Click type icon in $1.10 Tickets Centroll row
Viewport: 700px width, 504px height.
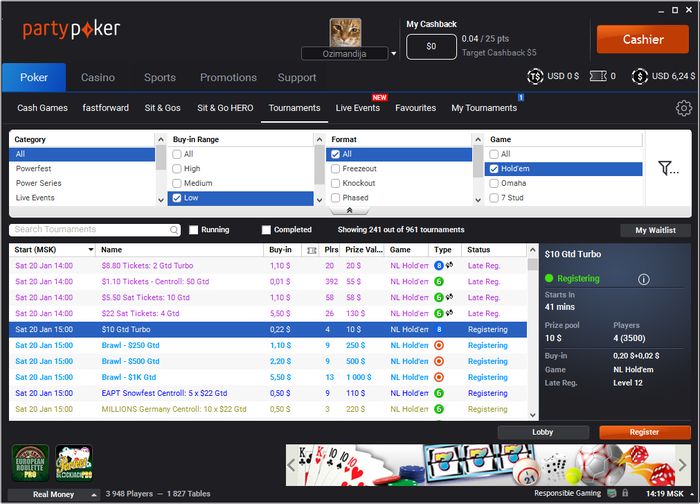[439, 282]
